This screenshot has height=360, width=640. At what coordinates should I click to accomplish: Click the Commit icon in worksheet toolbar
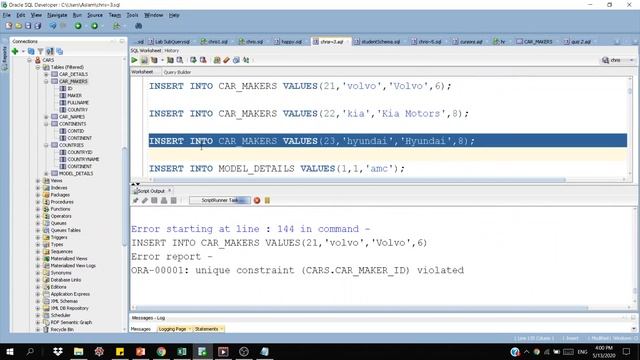(193, 60)
